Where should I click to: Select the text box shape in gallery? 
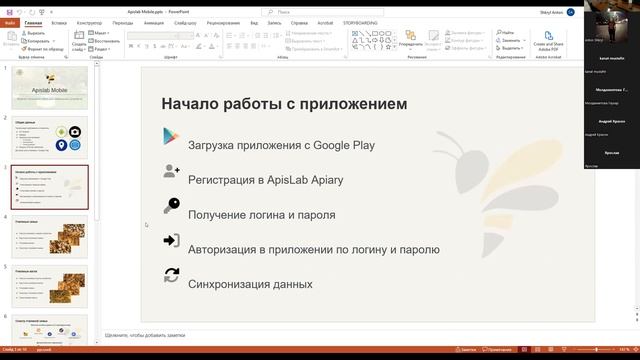click(355, 33)
